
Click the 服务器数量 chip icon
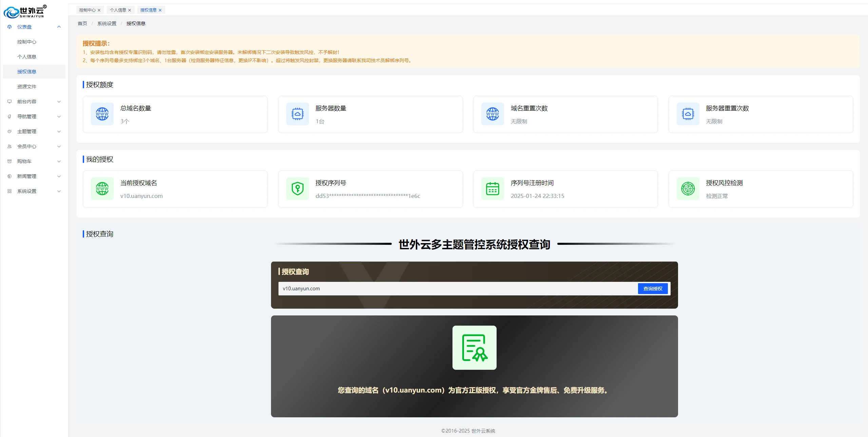[x=297, y=114]
